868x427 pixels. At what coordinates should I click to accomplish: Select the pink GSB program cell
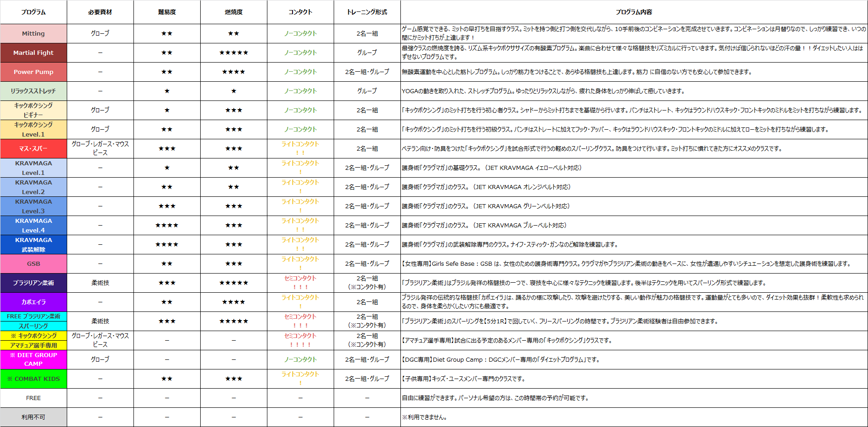(33, 264)
